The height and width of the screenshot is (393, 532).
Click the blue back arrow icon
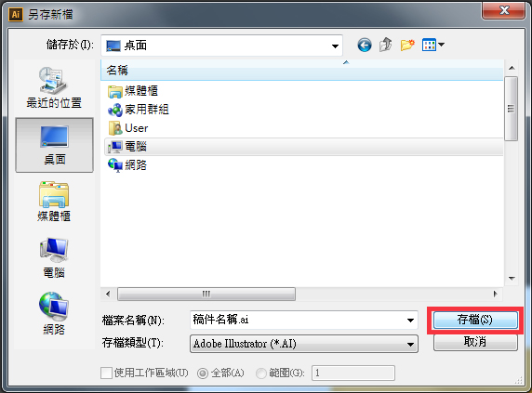pyautogui.click(x=365, y=45)
